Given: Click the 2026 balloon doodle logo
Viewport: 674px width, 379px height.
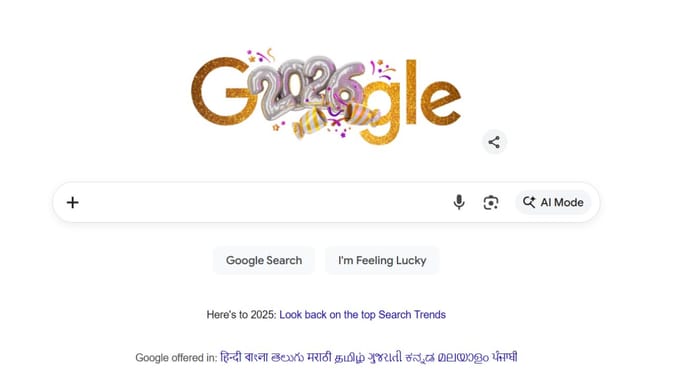Looking at the screenshot, I should tap(326, 97).
